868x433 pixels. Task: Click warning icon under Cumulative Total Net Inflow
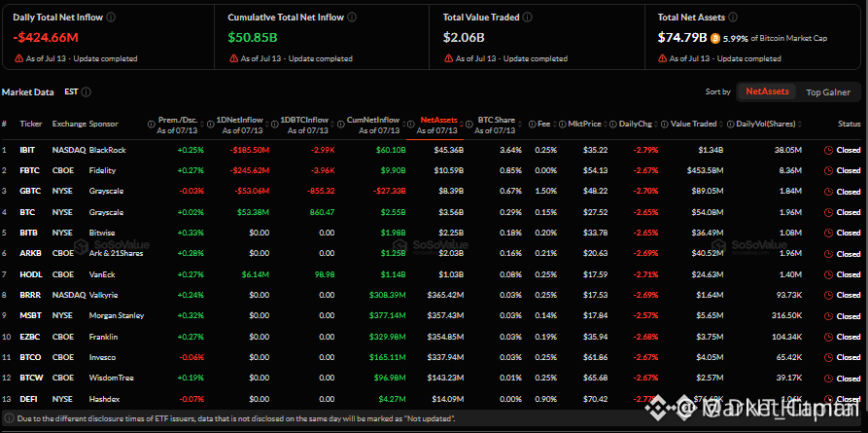point(233,58)
